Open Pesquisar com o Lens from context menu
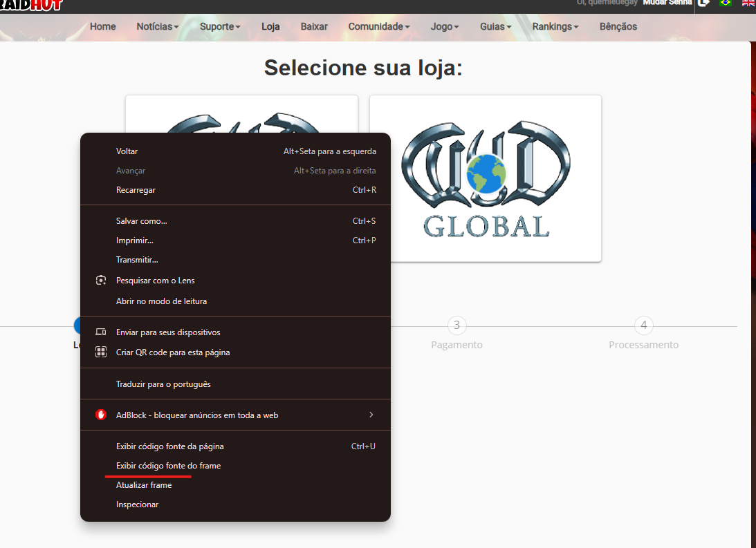The height and width of the screenshot is (548, 756). (155, 280)
